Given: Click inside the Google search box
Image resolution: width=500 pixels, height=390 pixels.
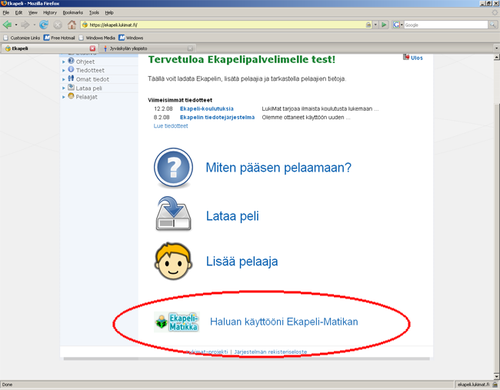Looking at the screenshot, I should point(446,25).
